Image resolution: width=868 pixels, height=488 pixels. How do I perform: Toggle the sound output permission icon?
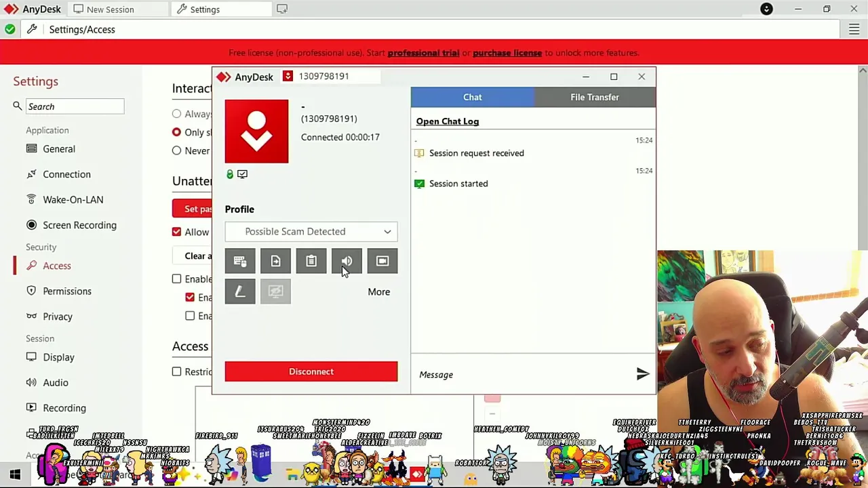pyautogui.click(x=347, y=261)
